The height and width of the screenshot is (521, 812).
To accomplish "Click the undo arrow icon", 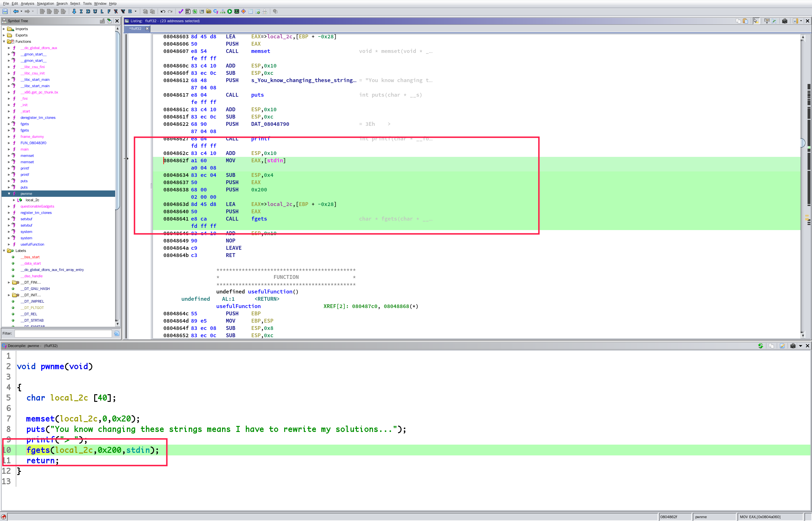I will 163,11.
